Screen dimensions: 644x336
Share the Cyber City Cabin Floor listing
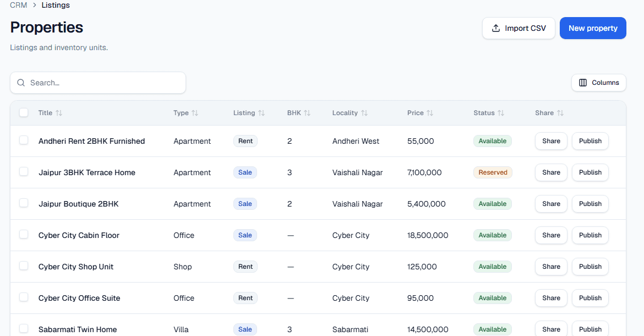point(551,235)
